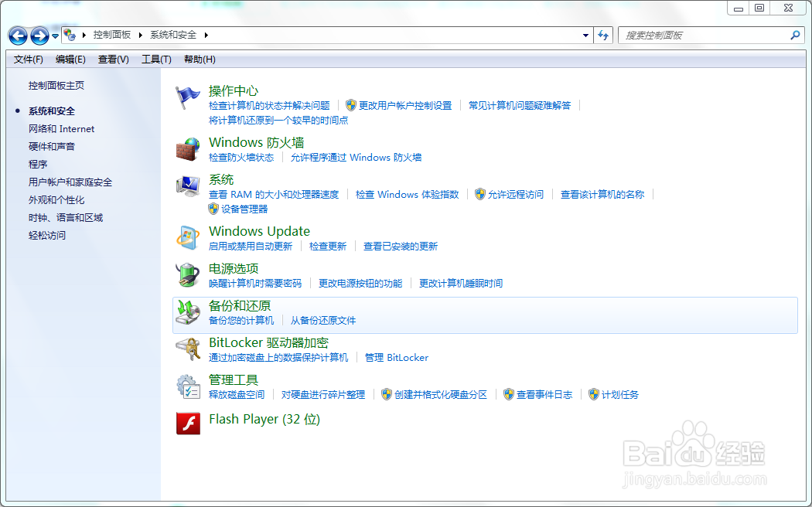The width and height of the screenshot is (812, 507).
Task: Select 硬件和声音 in sidebar
Action: 51,146
